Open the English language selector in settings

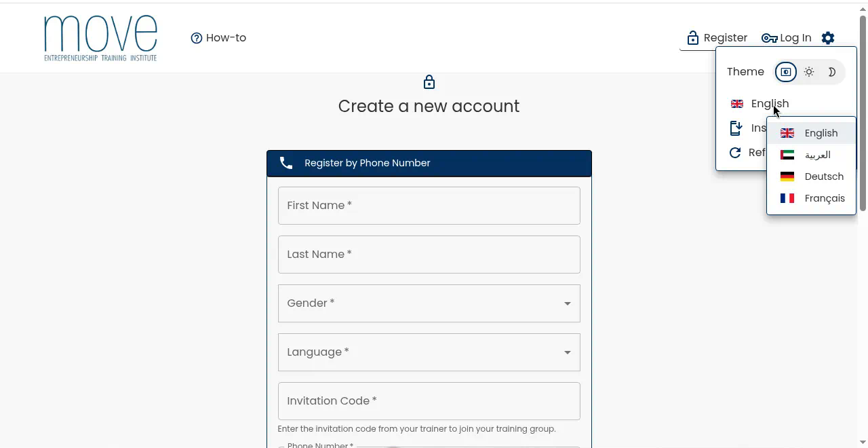(759, 104)
